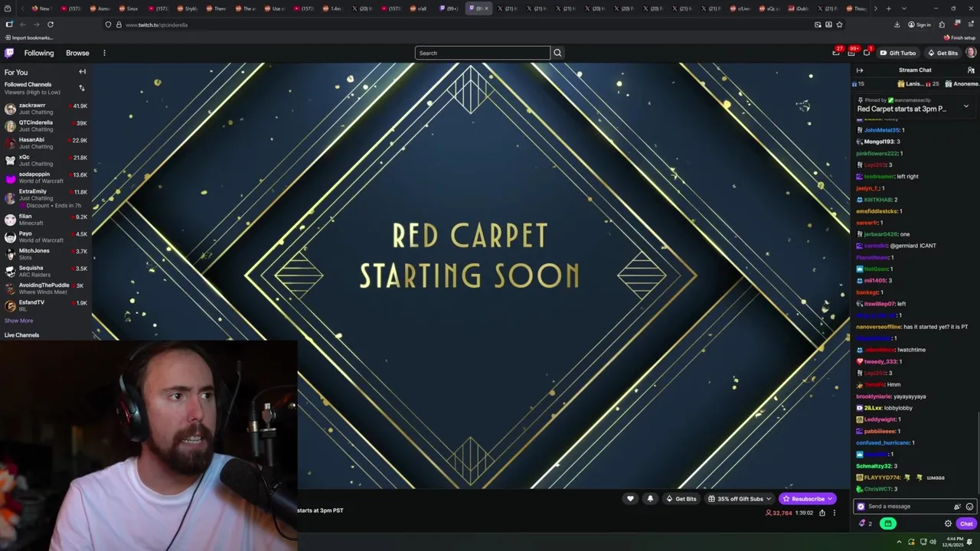Viewport: 980px width, 551px height.
Task: Click Get Bits under the stream
Action: pos(681,499)
